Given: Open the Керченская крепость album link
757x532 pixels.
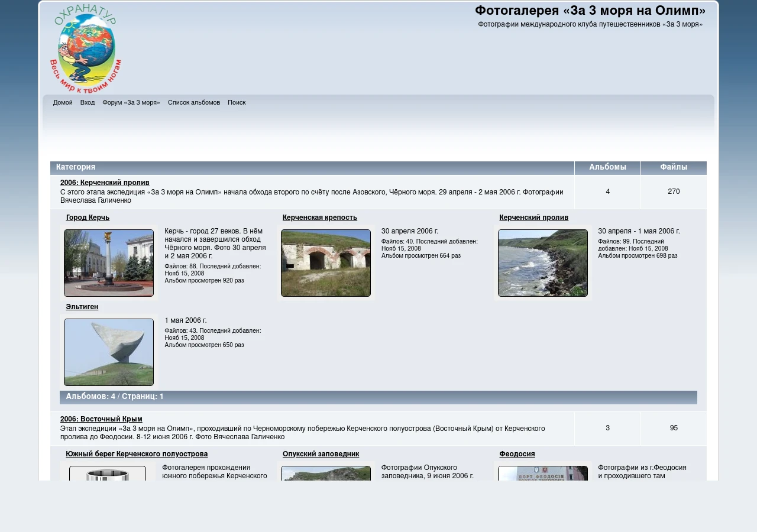Looking at the screenshot, I should pyautogui.click(x=320, y=218).
